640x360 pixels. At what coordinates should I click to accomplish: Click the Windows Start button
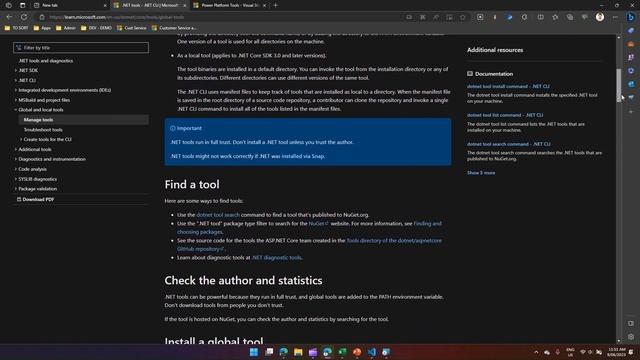coord(253,352)
